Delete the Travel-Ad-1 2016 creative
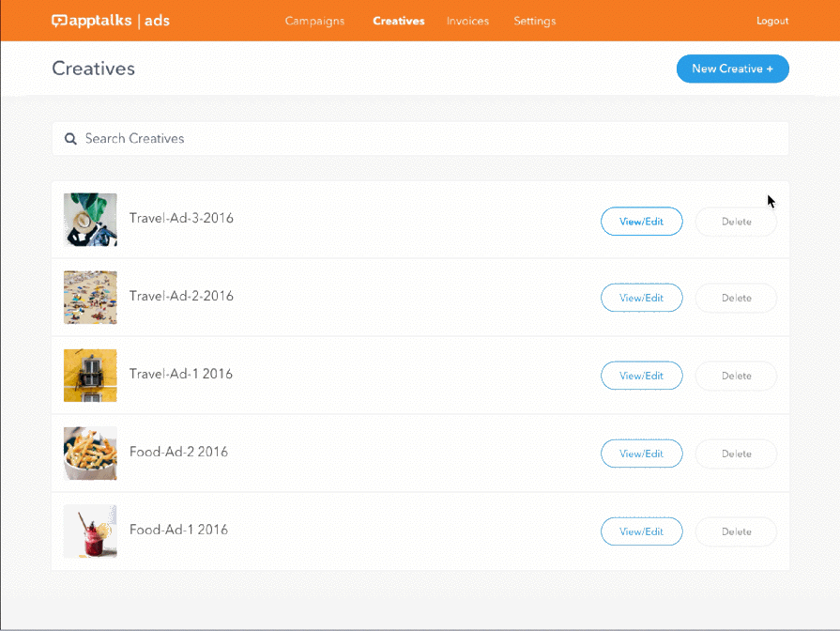 coord(736,376)
